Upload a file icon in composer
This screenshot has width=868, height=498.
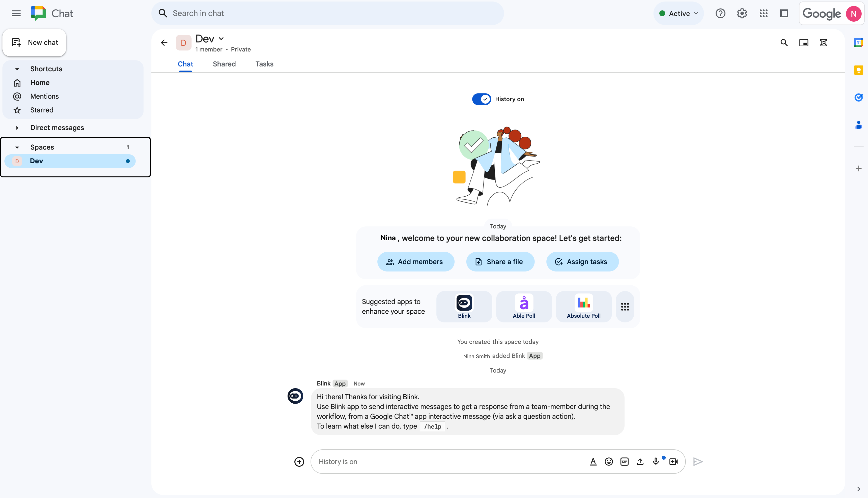pyautogui.click(x=640, y=462)
